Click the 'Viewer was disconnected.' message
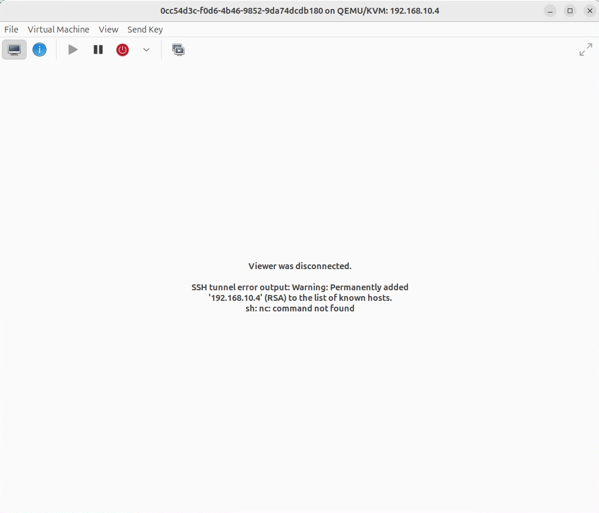This screenshot has height=513, width=599. pos(300,266)
